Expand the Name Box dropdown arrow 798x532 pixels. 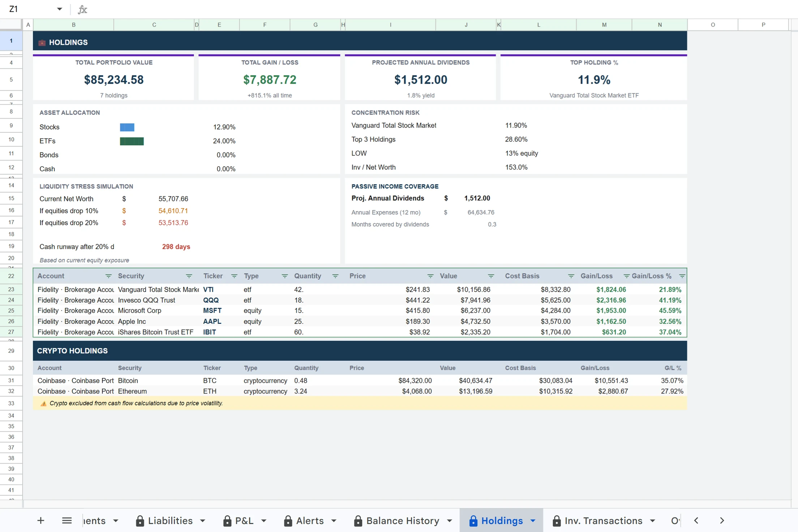pos(60,9)
